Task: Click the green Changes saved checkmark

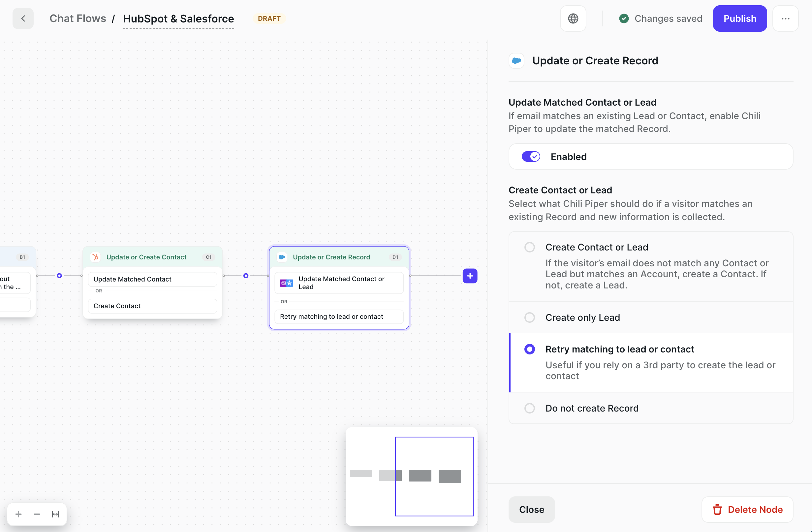Action: pyautogui.click(x=624, y=18)
